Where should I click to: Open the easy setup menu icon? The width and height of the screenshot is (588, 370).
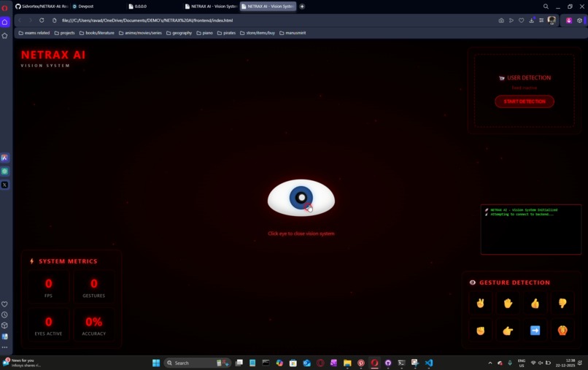541,20
